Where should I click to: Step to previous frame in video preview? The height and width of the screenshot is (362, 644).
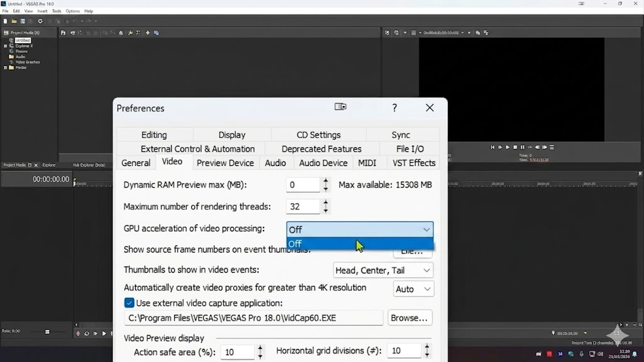click(x=537, y=147)
